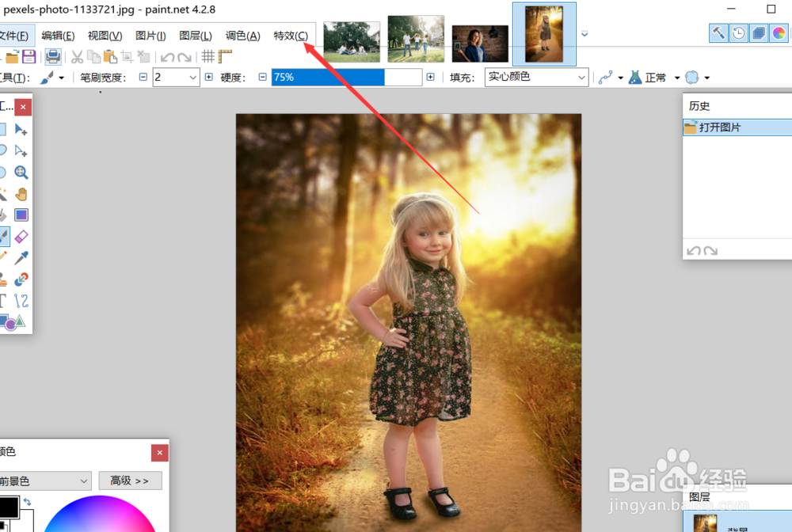This screenshot has width=792, height=532.
Task: Select the Eraser tool
Action: (21, 236)
